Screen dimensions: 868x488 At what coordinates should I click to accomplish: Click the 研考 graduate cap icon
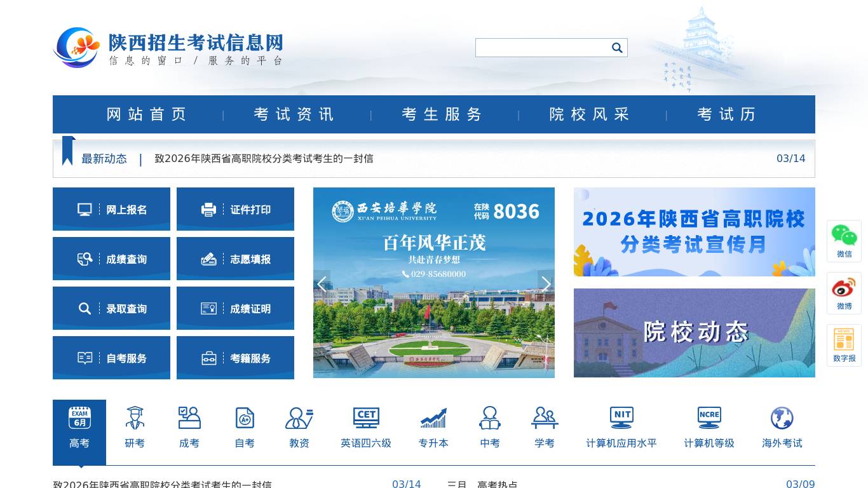coord(134,426)
